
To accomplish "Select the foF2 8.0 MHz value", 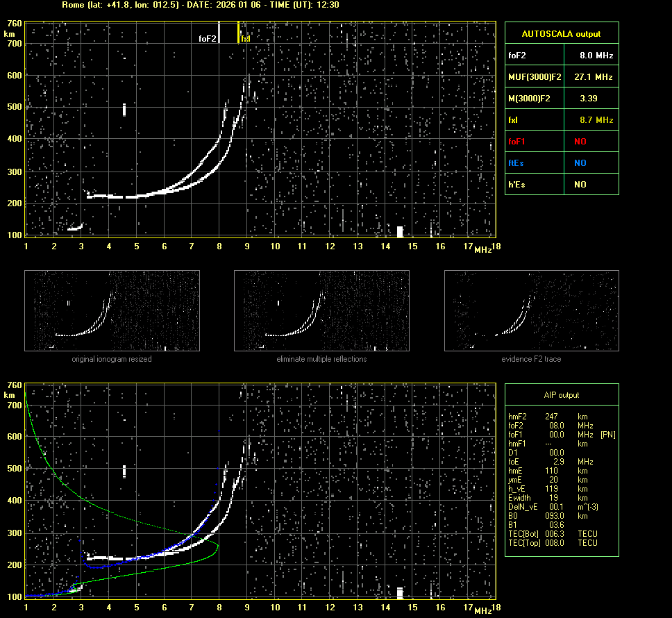I will click(596, 55).
